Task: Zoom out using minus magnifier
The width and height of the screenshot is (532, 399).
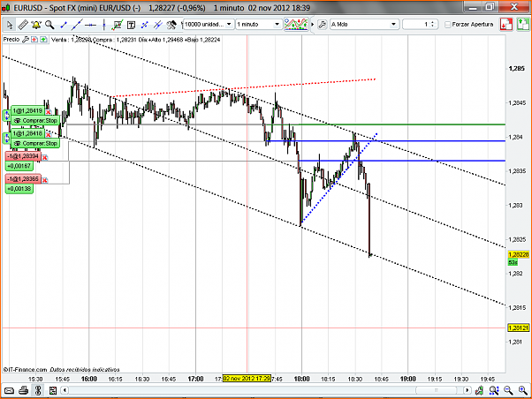Action: 508,391
